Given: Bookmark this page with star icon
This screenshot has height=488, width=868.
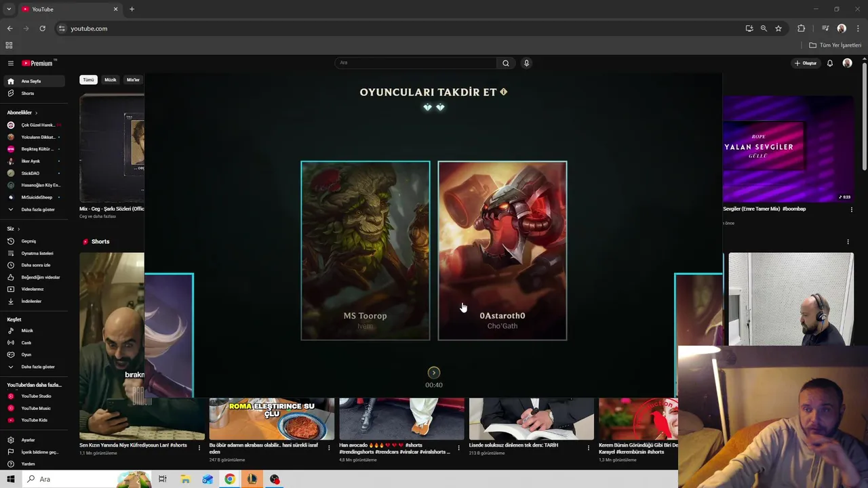Looking at the screenshot, I should tap(778, 28).
